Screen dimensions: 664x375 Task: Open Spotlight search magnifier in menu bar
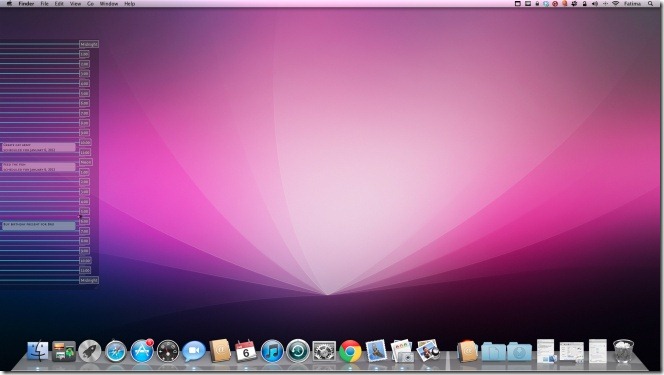(x=650, y=3)
